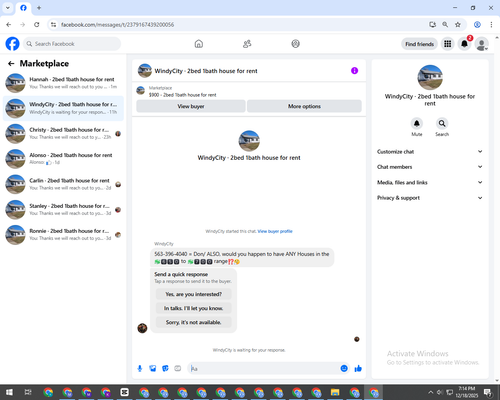Click the WindyCity chat header title
This screenshot has width=500, height=400.
[206, 71]
